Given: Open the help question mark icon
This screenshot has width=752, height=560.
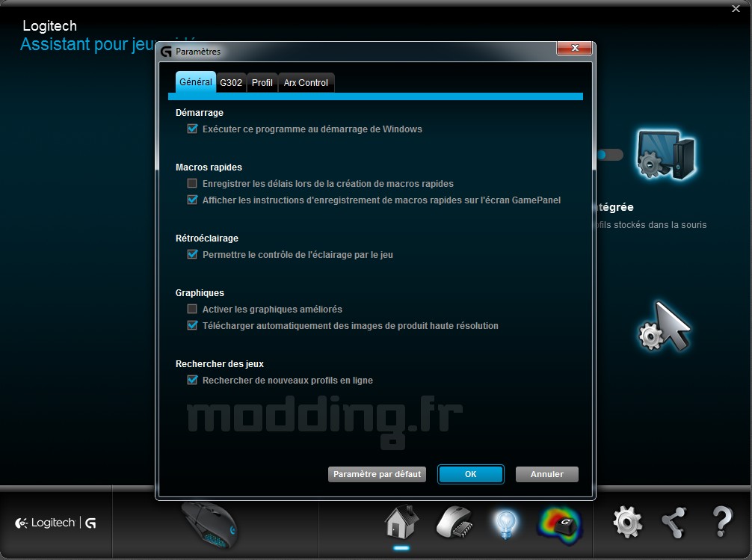Looking at the screenshot, I should coord(722,522).
